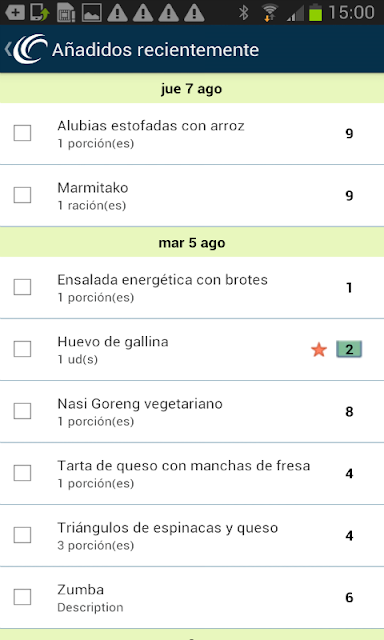Tap the jue 7 ago date header

pos(192,89)
